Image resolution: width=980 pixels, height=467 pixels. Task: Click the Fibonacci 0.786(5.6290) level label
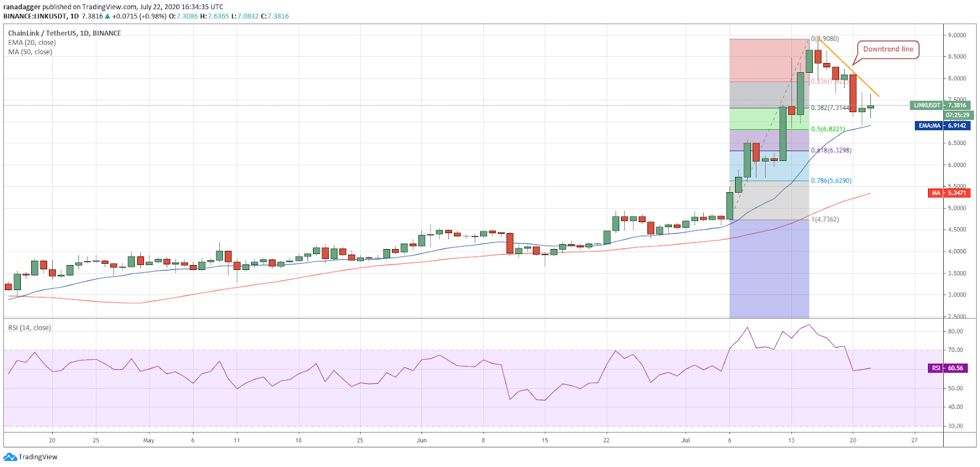click(831, 181)
